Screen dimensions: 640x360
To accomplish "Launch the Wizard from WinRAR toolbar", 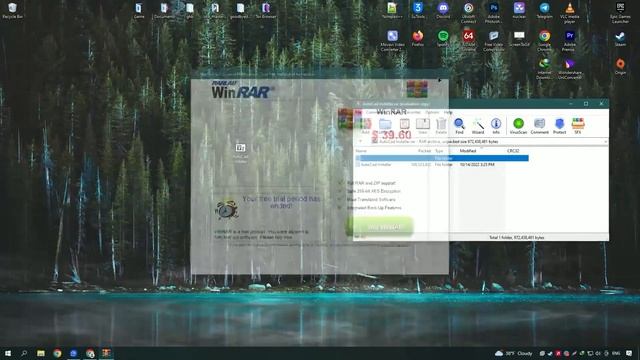I will point(478,126).
